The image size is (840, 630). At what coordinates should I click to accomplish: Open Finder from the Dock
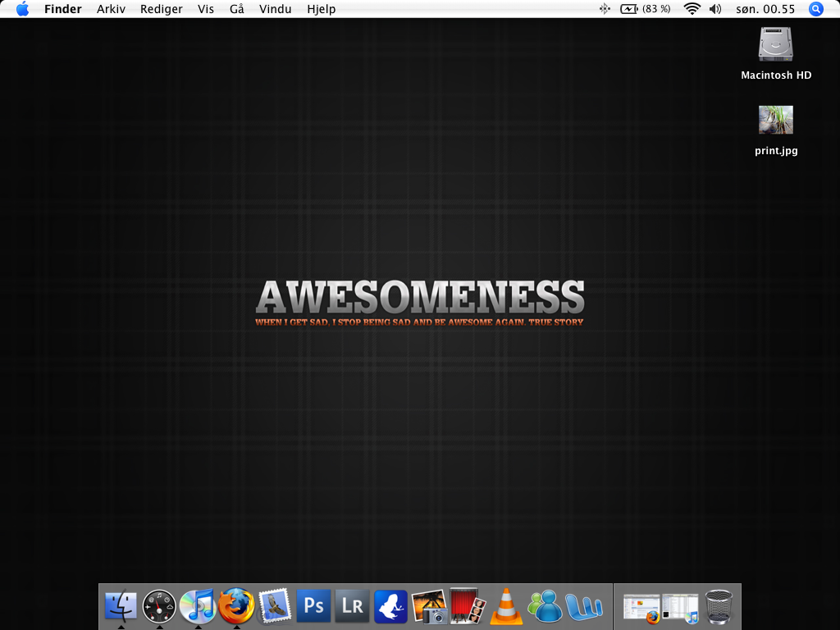click(121, 606)
